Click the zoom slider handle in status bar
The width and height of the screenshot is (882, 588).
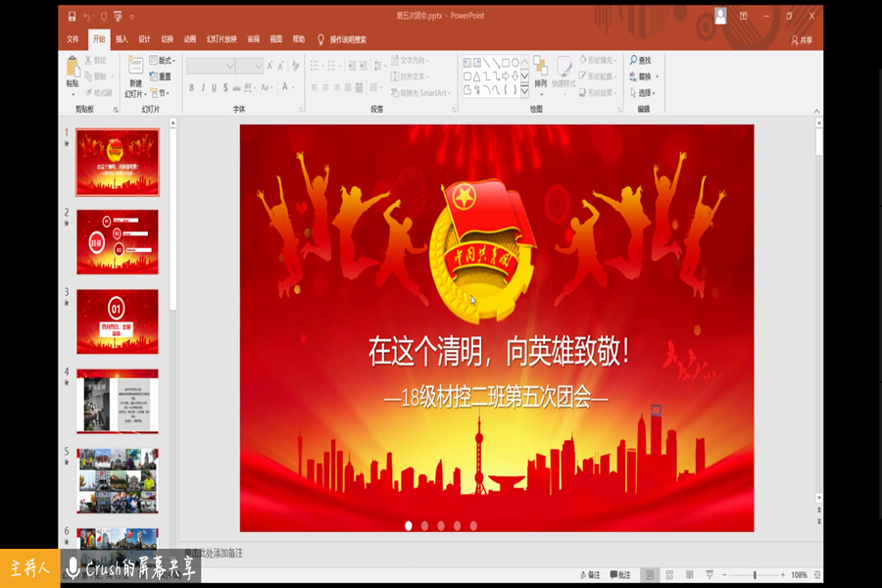tap(755, 574)
